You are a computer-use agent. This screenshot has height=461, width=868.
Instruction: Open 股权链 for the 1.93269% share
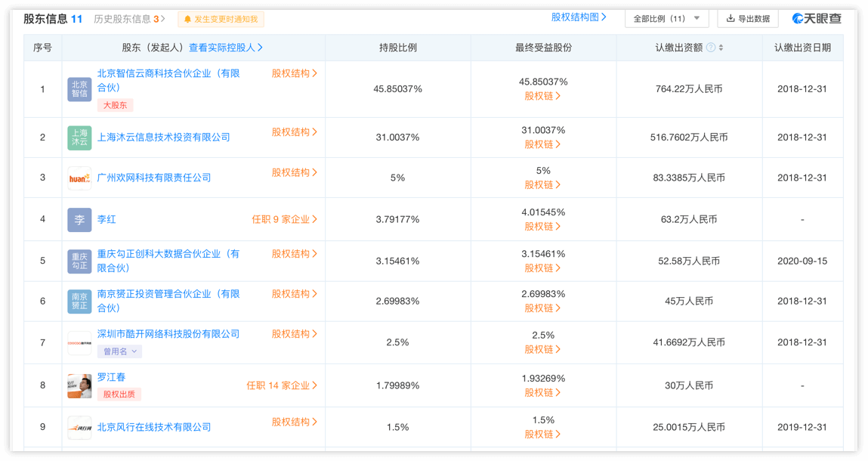(x=542, y=392)
